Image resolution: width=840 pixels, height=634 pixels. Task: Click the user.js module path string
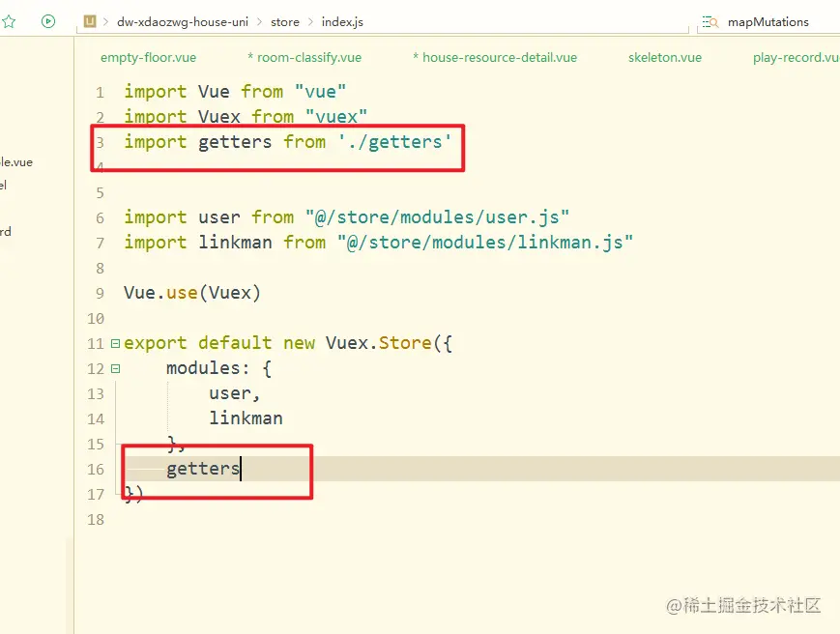437,216
